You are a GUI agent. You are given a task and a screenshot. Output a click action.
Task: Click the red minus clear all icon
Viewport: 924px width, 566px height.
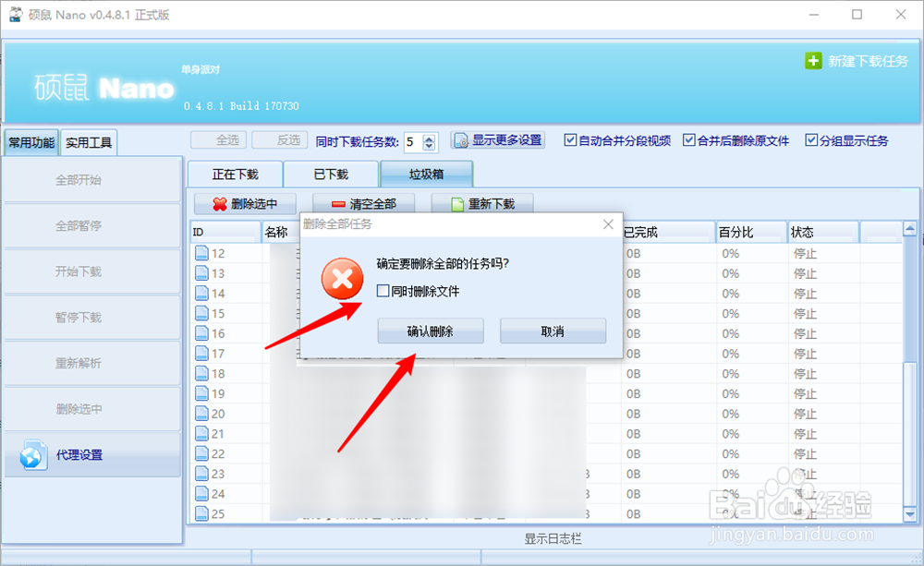338,204
